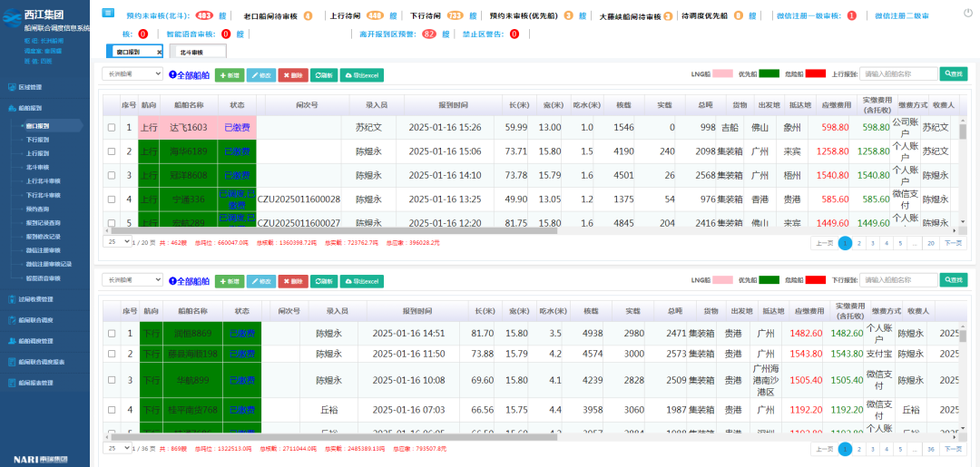Tick the checkbox for row 宁通336
Screen dimensions: 980x467
coord(112,199)
